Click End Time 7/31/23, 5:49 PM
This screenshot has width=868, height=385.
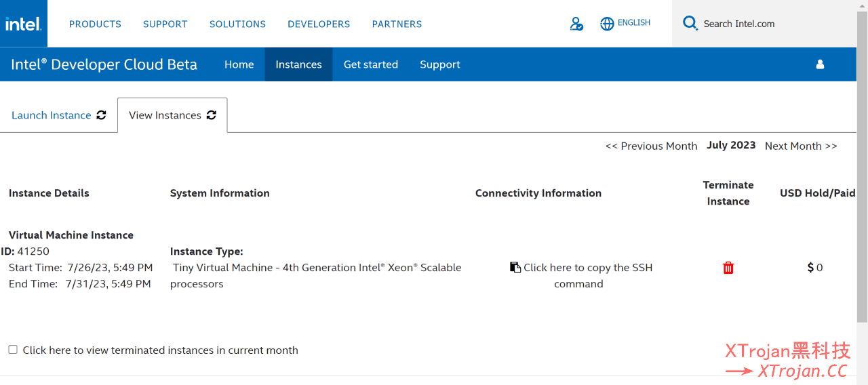80,284
